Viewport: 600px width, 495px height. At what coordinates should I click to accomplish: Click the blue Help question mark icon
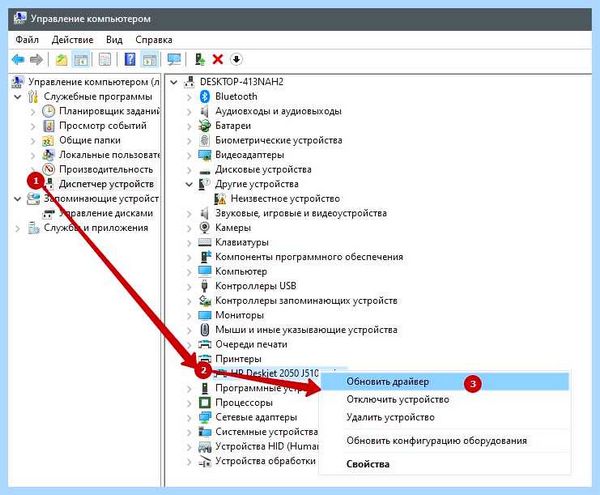click(x=130, y=59)
